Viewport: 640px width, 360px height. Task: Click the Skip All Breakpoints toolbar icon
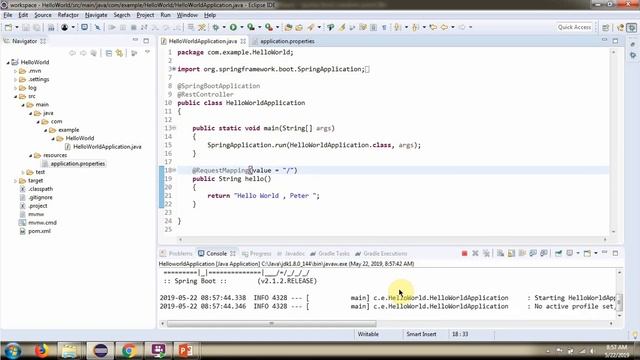pyautogui.click(x=98, y=27)
